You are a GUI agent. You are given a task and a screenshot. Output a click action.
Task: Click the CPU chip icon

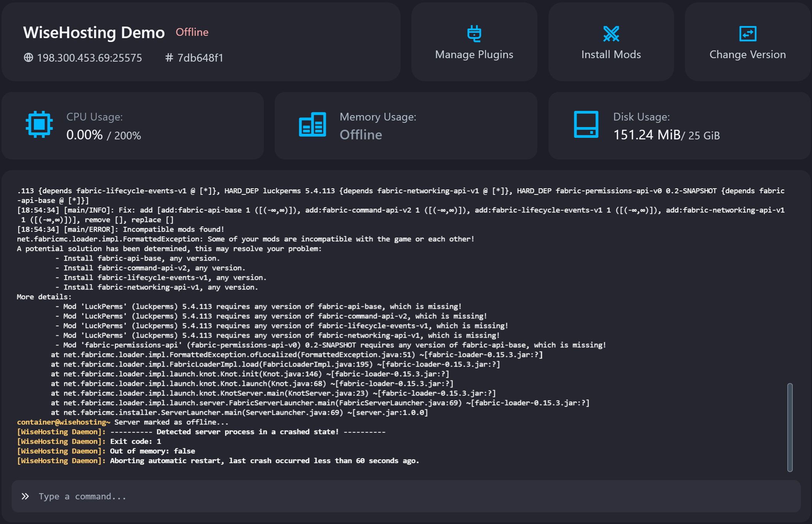[39, 124]
